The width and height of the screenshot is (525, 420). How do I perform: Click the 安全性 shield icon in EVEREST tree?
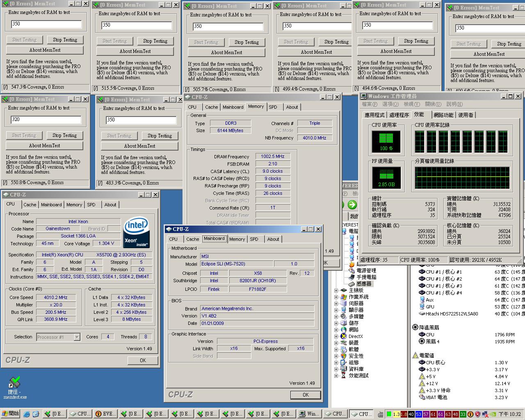tap(343, 356)
